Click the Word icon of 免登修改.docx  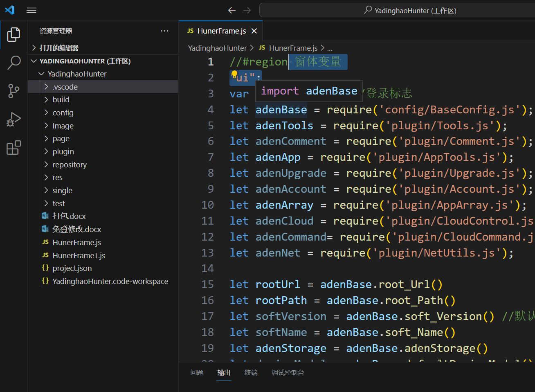[x=45, y=229]
